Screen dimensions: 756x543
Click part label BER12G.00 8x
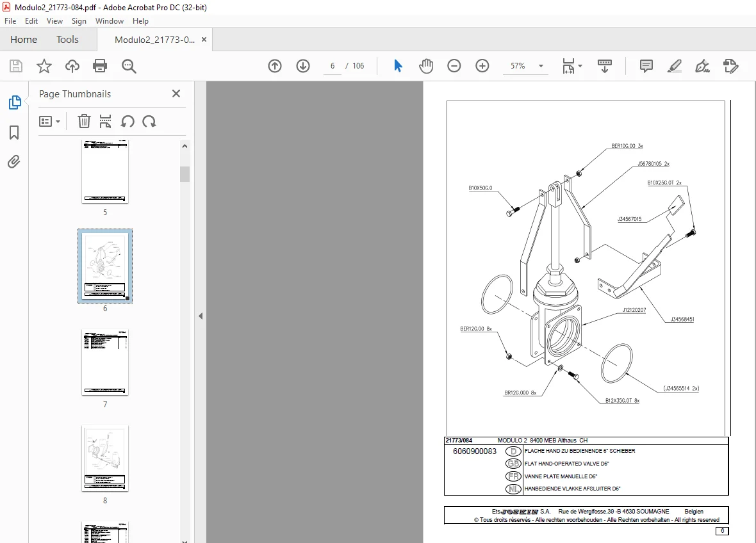476,329
